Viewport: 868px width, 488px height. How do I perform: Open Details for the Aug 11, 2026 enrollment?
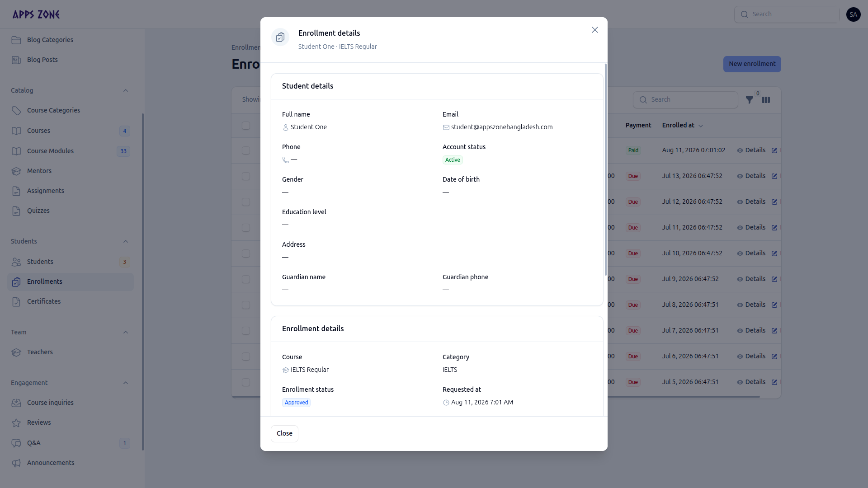(x=751, y=150)
